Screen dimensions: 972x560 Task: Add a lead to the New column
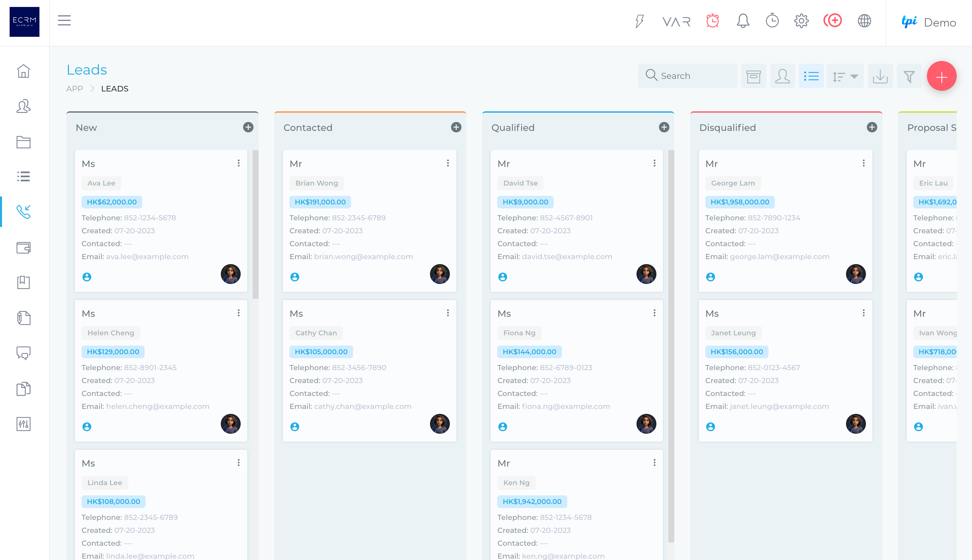[x=248, y=127]
